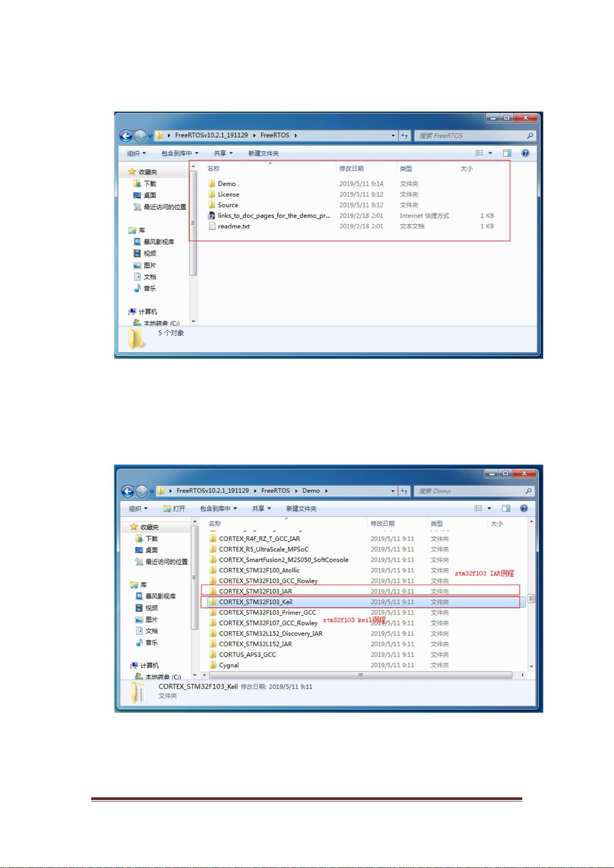Open the 组织 dropdown in FreeRTOS window
614x868 pixels.
137,154
